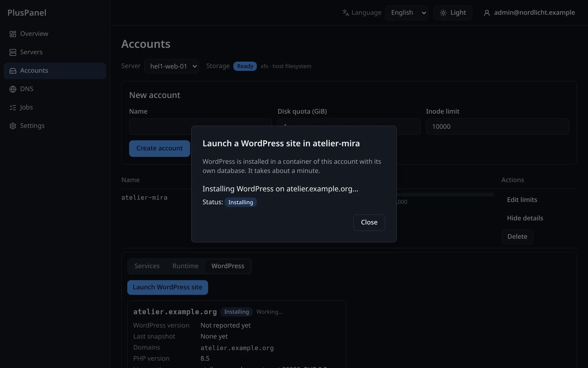This screenshot has width=588, height=368.
Task: Click the DNS globe icon in sidebar
Action: click(13, 89)
